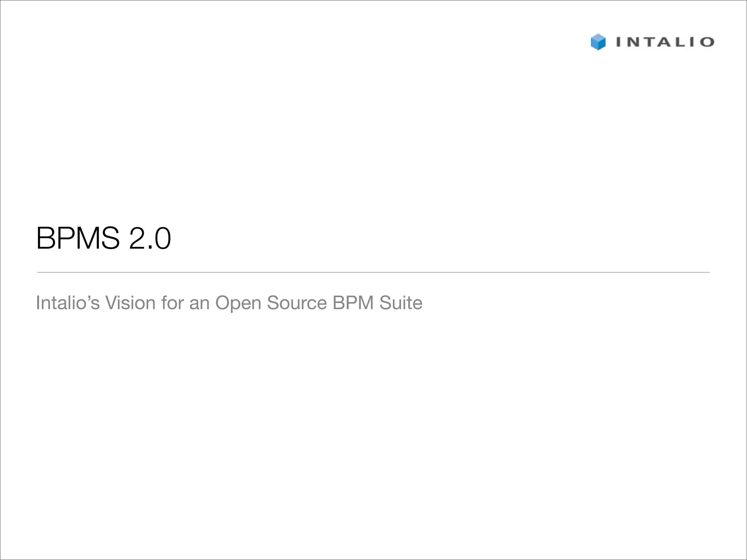Click the word Source in the subtitle
The height and width of the screenshot is (560, 747).
pos(297,303)
